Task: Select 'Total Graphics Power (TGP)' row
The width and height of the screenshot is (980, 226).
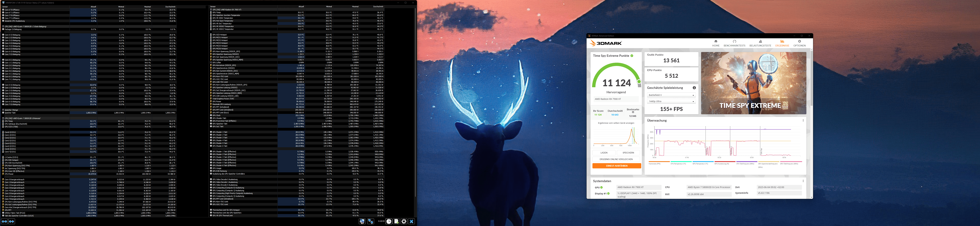Action: click(x=297, y=99)
